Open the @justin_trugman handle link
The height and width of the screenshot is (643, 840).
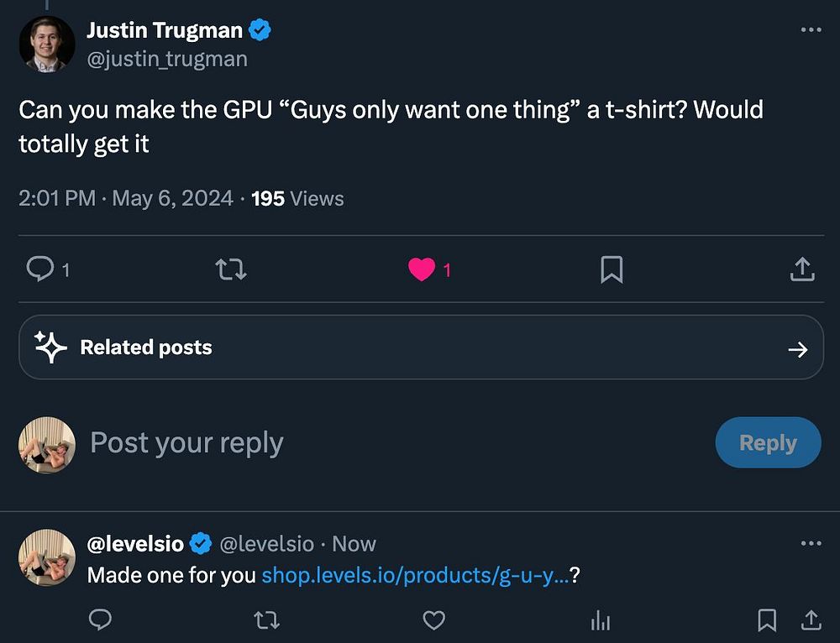[x=167, y=59]
